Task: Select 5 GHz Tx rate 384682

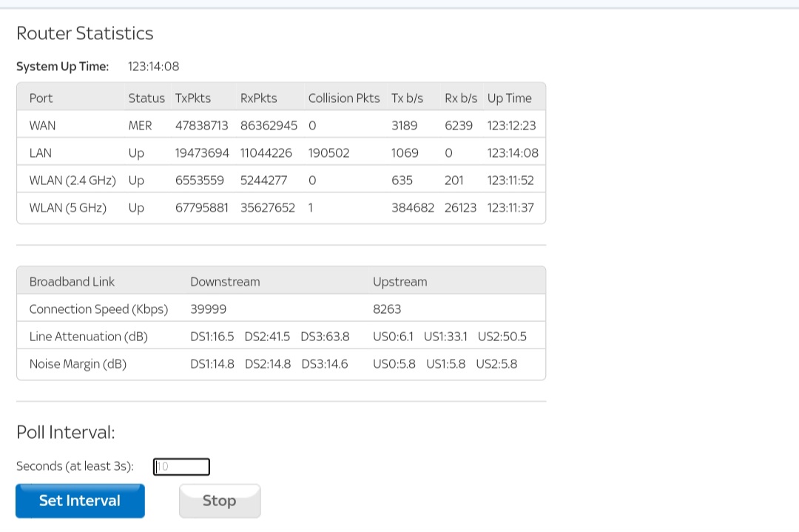Action: coord(413,208)
